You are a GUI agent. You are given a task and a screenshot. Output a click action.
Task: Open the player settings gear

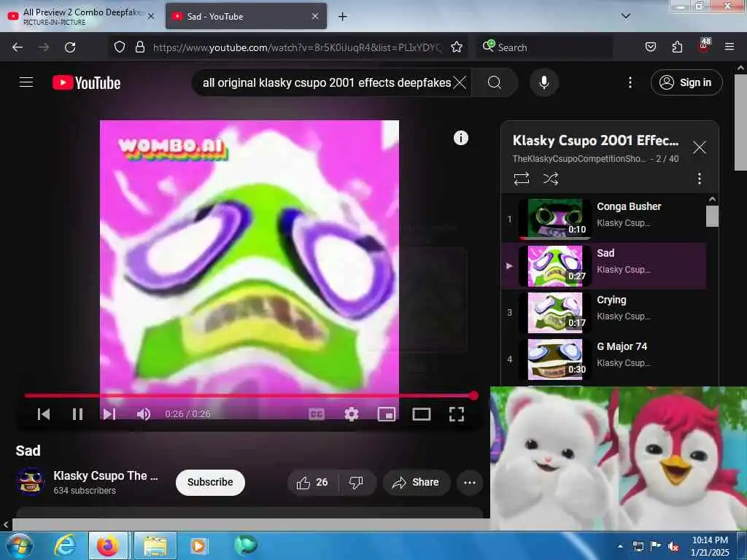pyautogui.click(x=352, y=414)
